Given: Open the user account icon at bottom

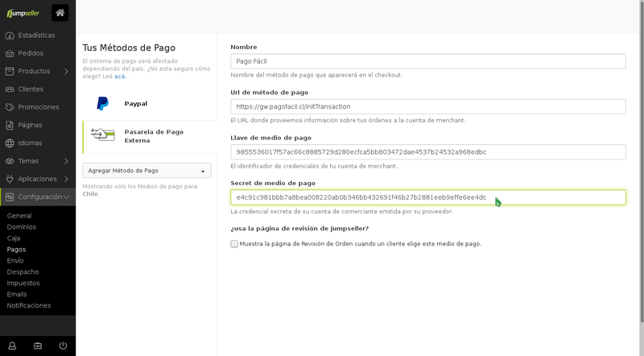Looking at the screenshot, I should [x=12, y=346].
